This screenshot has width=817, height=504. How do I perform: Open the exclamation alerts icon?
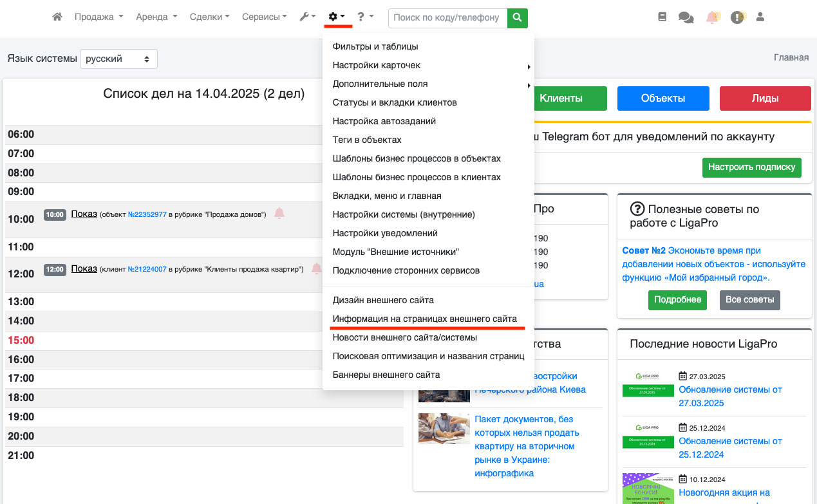click(x=737, y=18)
